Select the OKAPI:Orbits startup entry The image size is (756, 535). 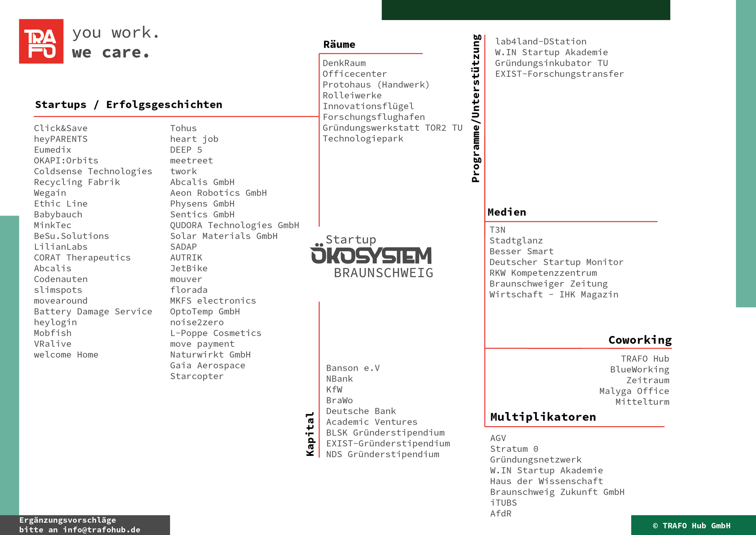pos(66,161)
